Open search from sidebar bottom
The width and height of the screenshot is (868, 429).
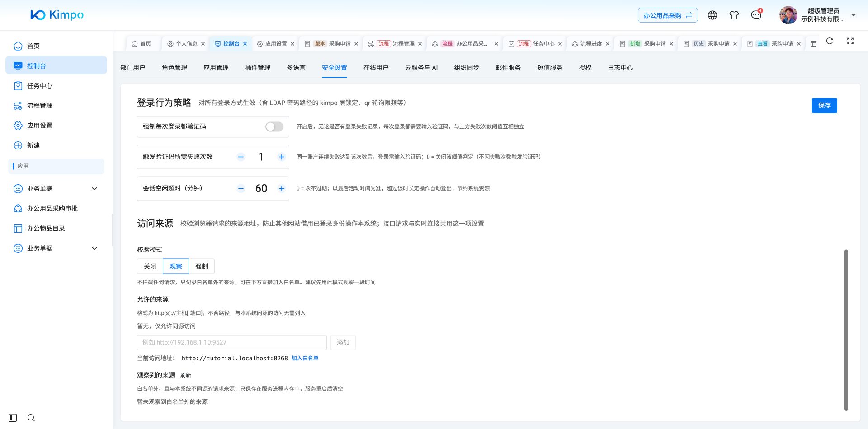coord(31,418)
